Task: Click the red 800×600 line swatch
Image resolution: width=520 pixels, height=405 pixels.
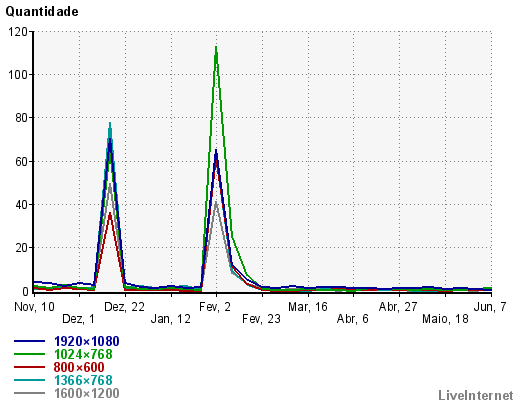Action: [29, 367]
